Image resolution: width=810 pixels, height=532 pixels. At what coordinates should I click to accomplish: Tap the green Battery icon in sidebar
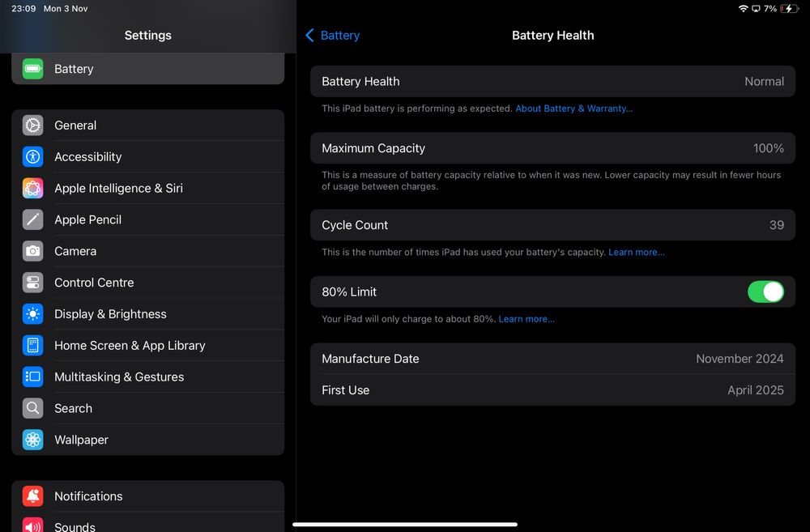point(32,69)
